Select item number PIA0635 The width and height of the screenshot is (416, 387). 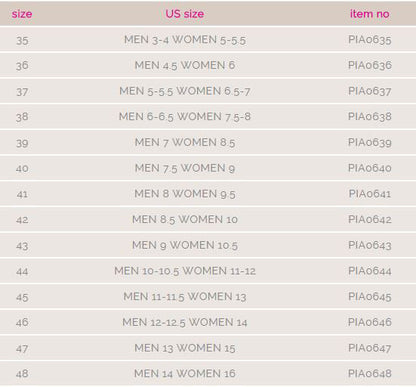[x=370, y=40]
